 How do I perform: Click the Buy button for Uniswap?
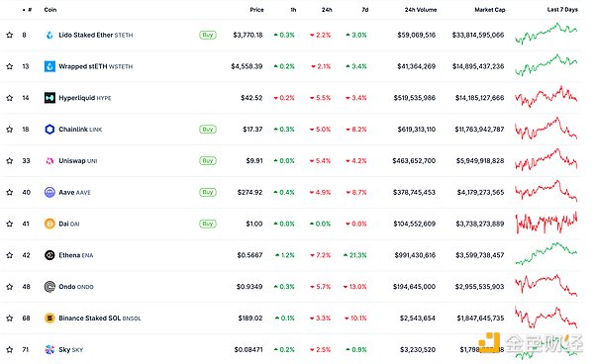208,160
